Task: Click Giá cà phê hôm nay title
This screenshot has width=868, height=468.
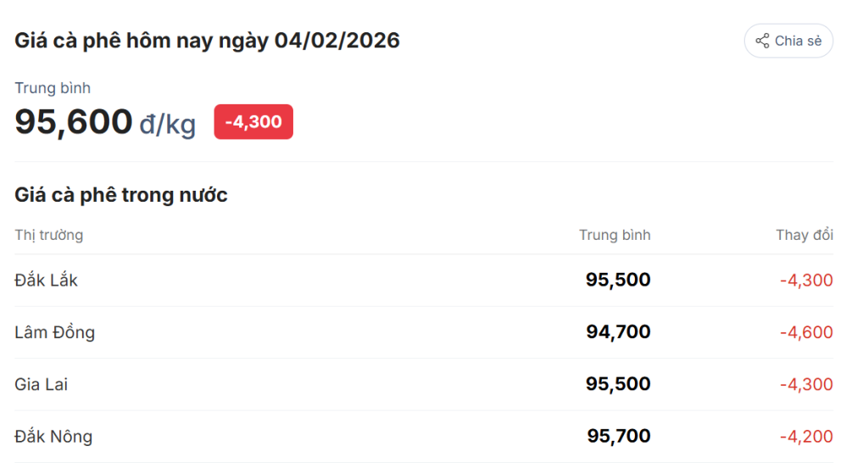Action: click(x=207, y=41)
